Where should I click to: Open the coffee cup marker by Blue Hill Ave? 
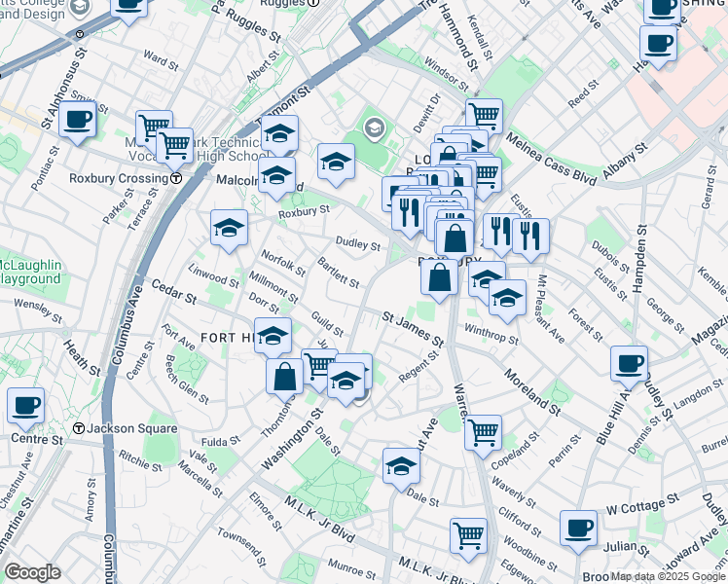click(629, 364)
